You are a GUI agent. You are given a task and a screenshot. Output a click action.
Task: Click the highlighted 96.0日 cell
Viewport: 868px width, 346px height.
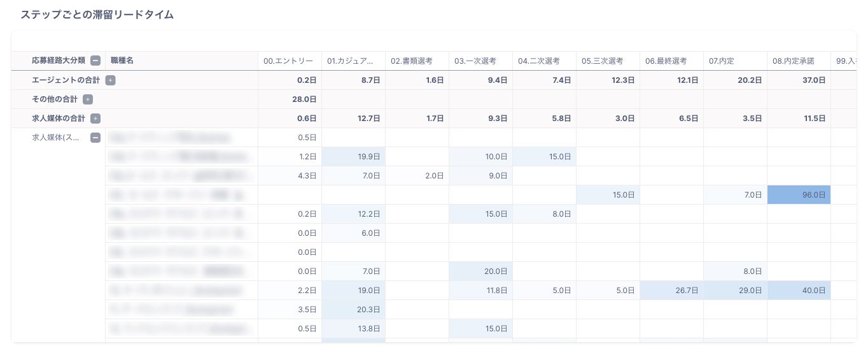[799, 195]
